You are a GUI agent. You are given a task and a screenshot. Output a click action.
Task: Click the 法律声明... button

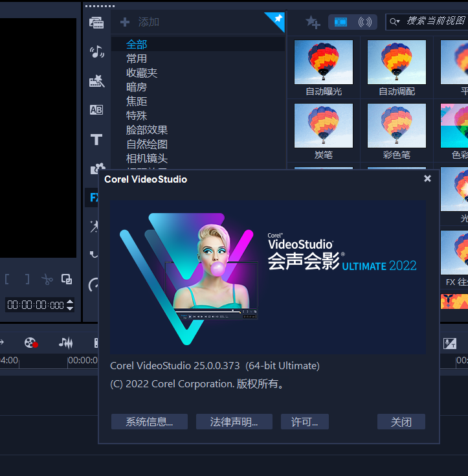click(x=234, y=422)
